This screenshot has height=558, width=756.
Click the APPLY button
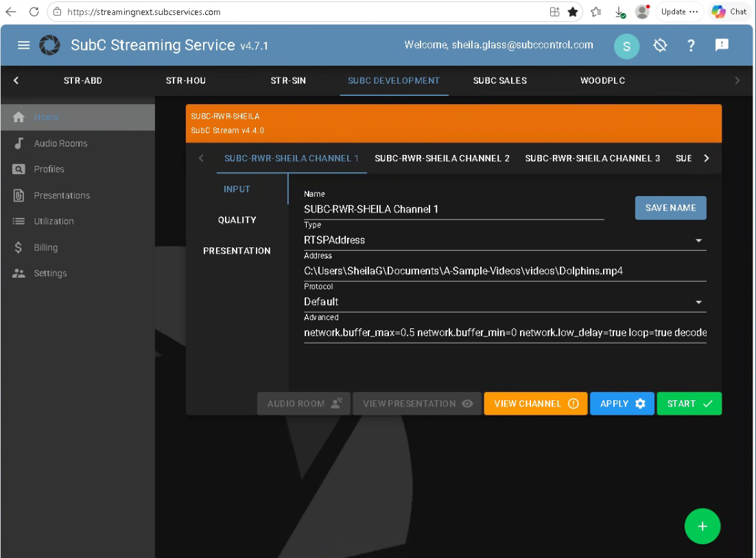[622, 404]
